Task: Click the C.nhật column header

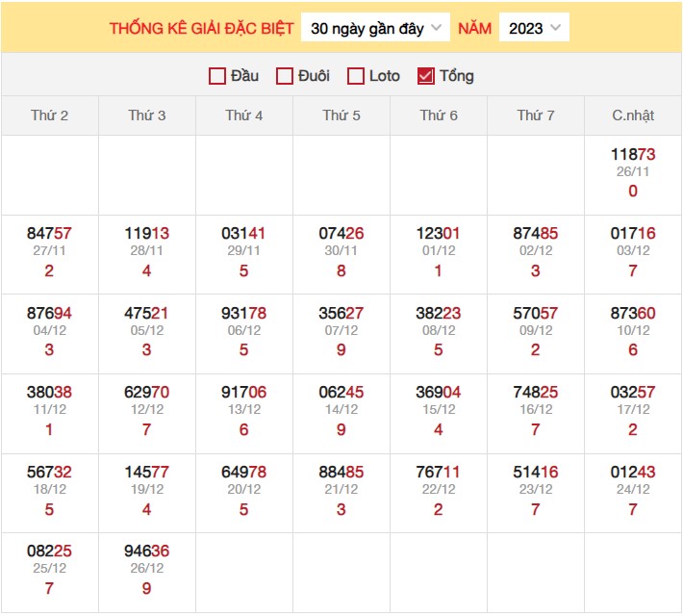Action: tap(633, 115)
